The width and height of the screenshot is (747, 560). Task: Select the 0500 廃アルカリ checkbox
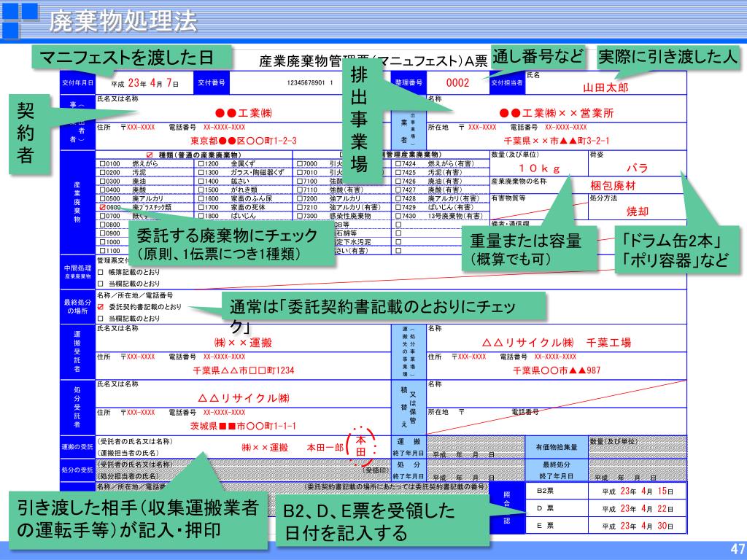(102, 198)
